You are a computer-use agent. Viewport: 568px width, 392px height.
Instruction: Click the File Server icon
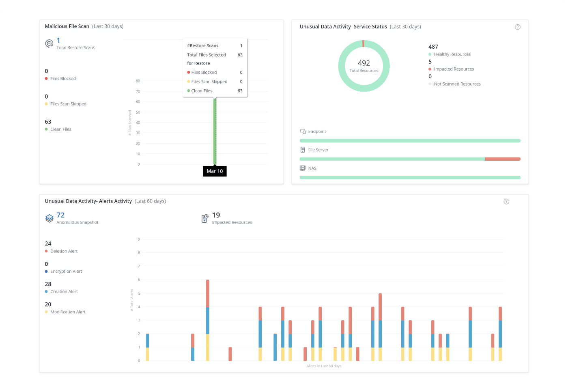303,150
